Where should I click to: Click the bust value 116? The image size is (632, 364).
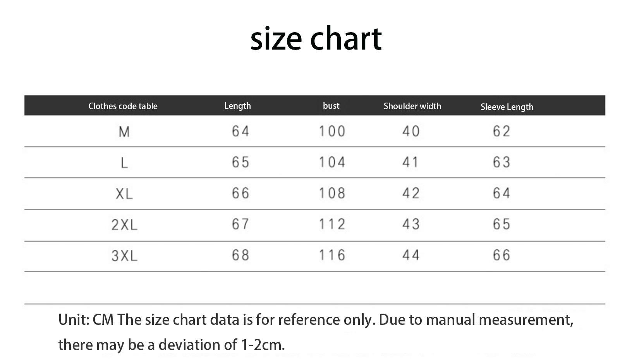(x=332, y=255)
